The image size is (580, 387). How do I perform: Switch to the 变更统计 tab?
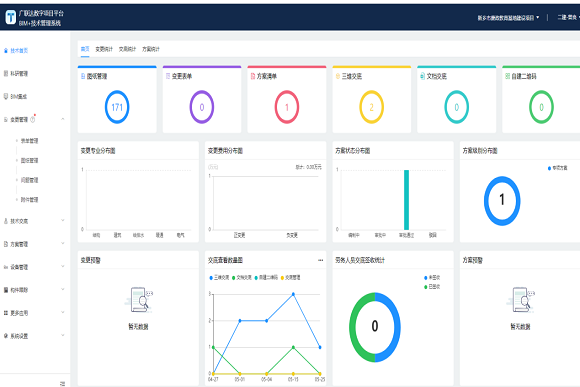coord(104,49)
